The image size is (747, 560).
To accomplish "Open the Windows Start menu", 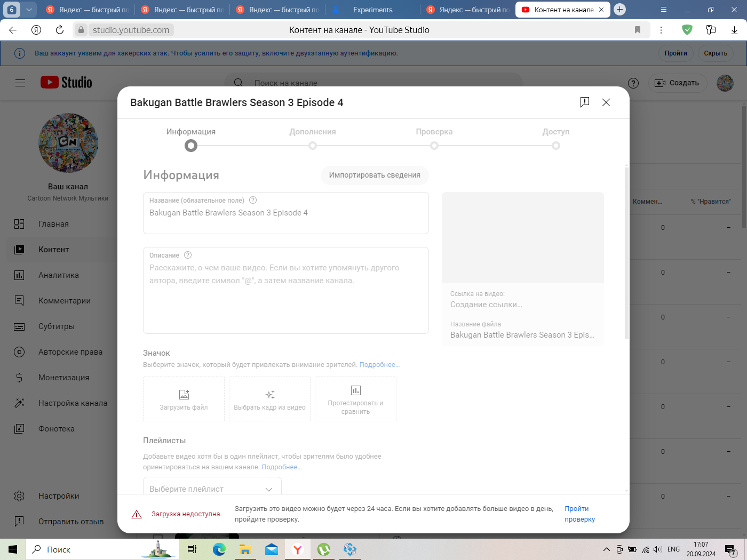I will (13, 549).
